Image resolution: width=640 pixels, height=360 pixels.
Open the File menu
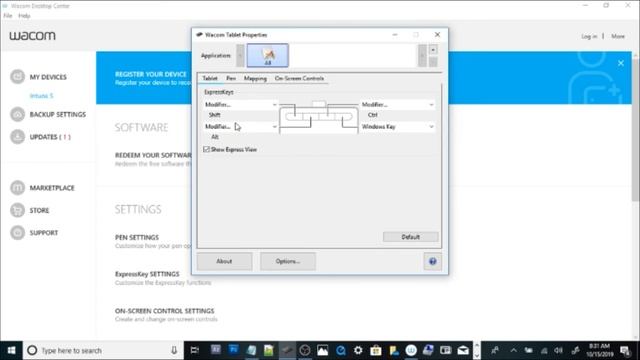[x=8, y=16]
